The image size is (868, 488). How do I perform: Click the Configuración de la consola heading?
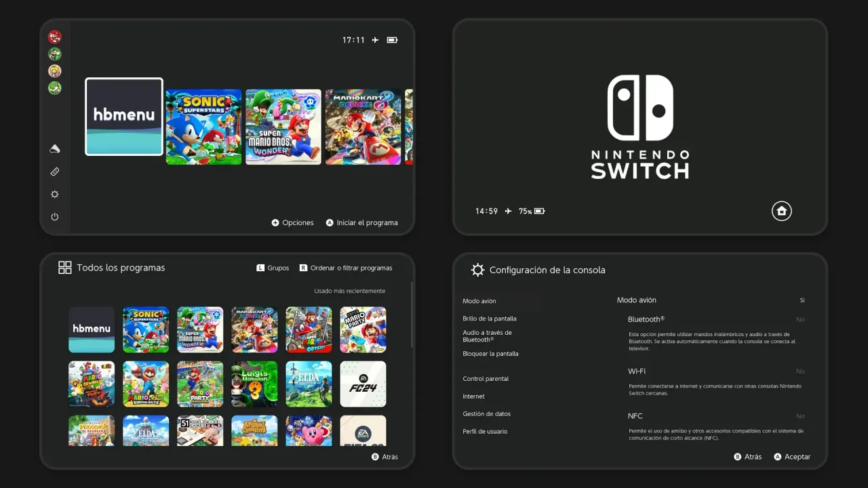(547, 270)
